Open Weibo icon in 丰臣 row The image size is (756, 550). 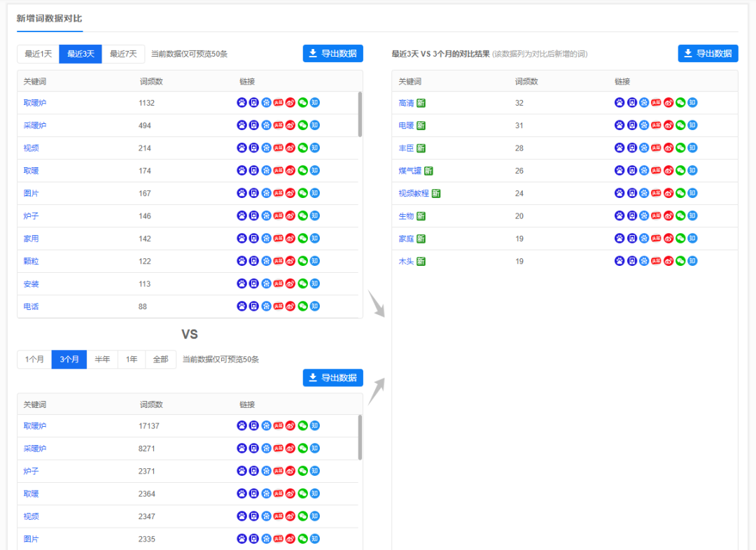coord(668,148)
